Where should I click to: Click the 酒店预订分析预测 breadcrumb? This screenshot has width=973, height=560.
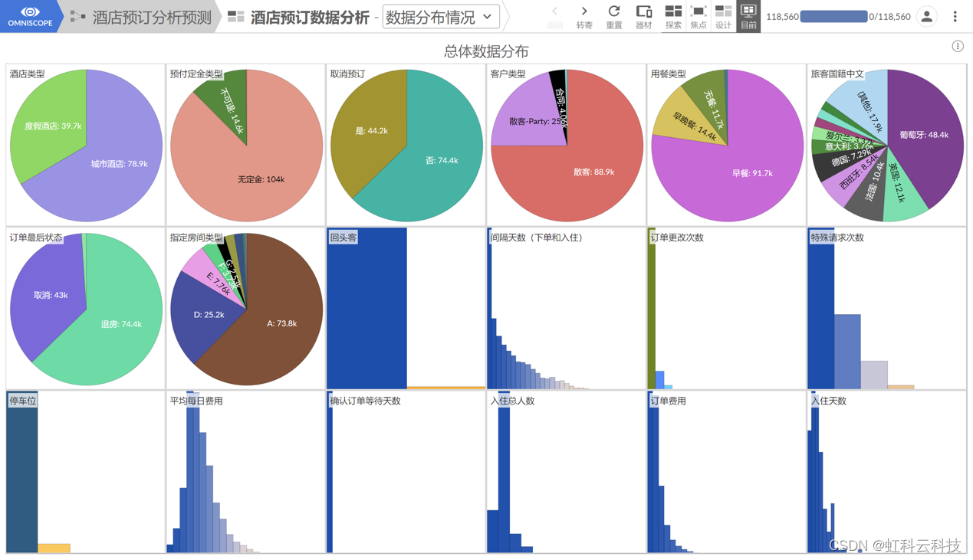coord(152,17)
